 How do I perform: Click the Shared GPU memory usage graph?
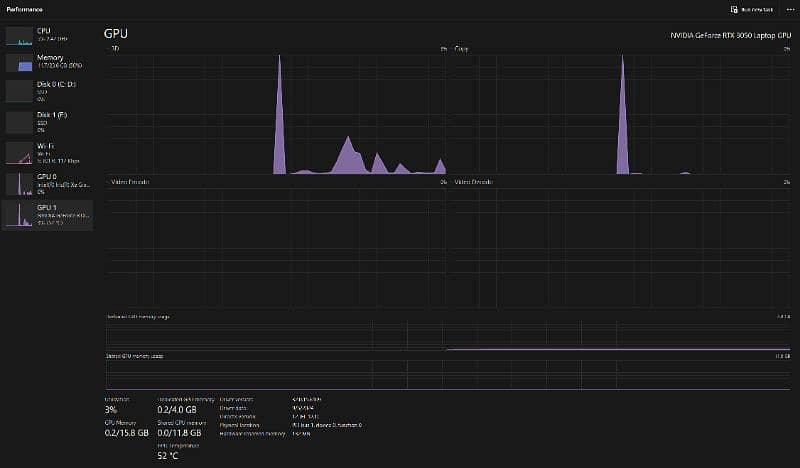point(448,375)
